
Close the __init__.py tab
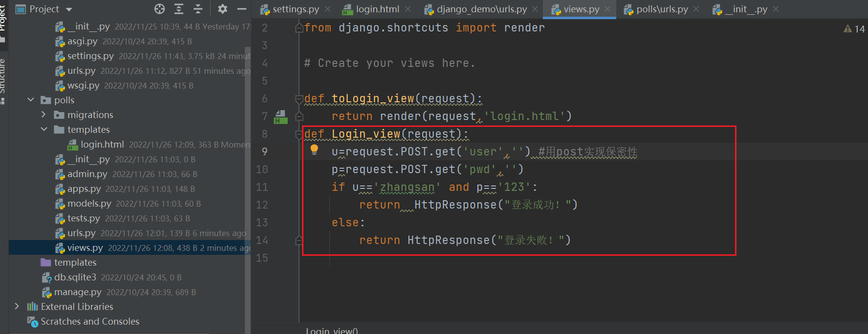tap(776, 9)
